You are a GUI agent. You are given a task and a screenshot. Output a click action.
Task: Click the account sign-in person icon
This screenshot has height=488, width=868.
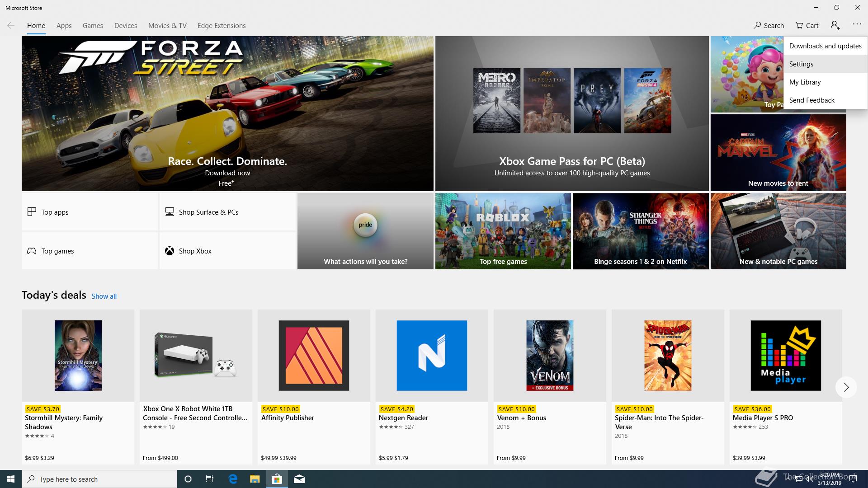835,25
